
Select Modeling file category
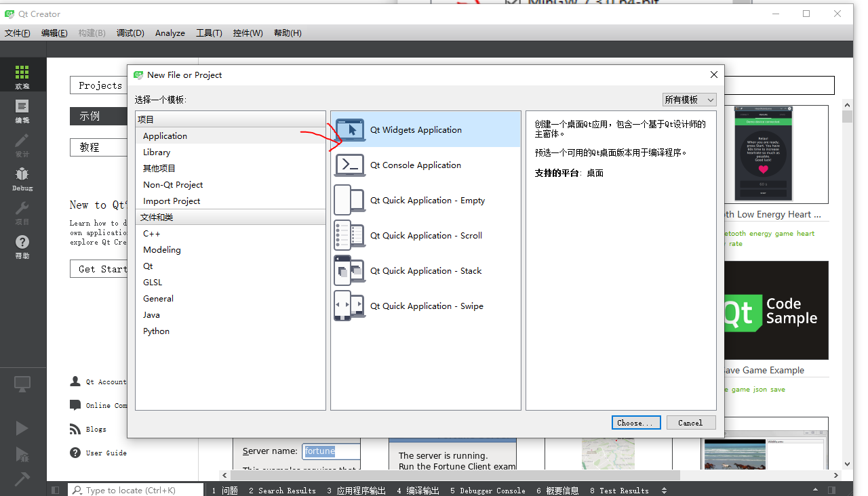[231, 249]
